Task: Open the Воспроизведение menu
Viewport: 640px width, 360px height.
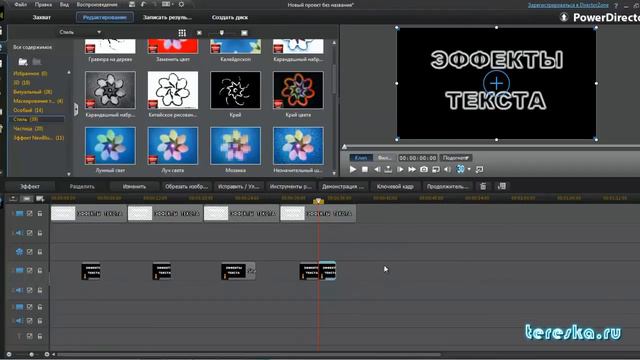Action: [x=97, y=4]
